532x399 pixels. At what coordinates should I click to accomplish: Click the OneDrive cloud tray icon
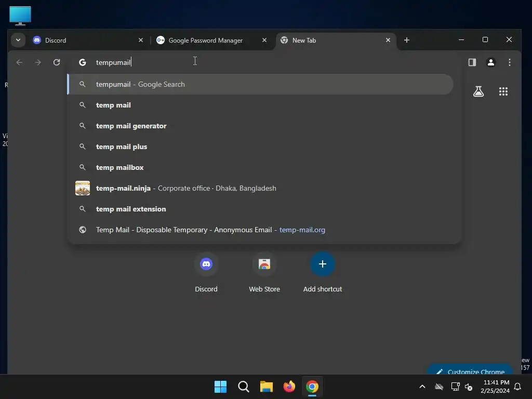(439, 387)
